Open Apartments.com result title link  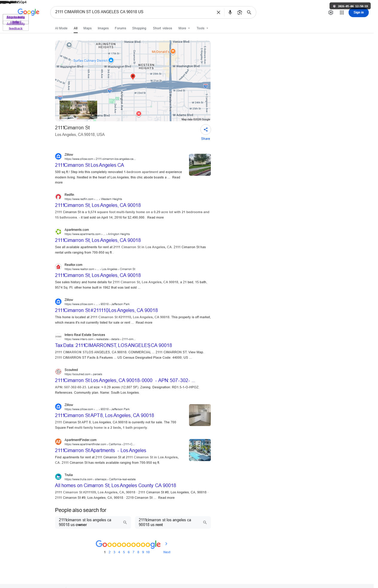tap(98, 240)
